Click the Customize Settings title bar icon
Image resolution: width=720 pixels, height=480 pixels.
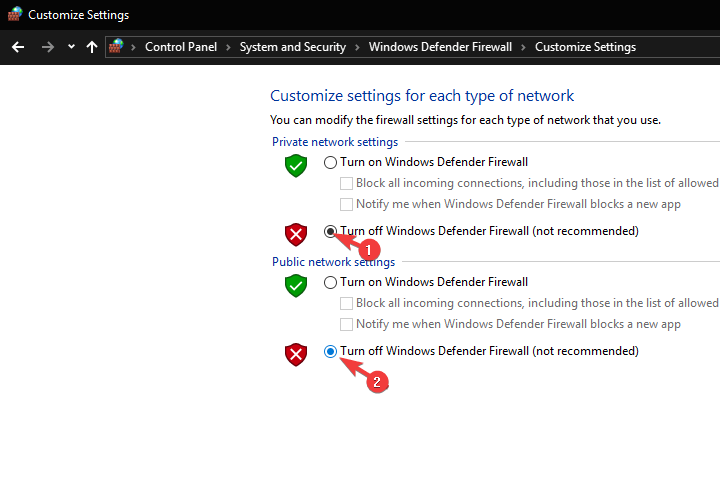coord(15,14)
